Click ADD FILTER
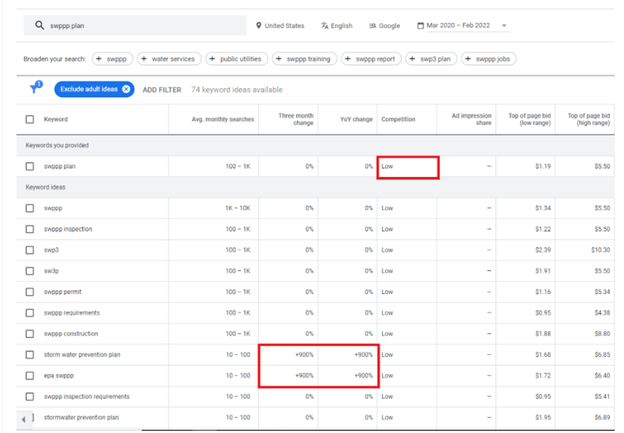The width and height of the screenshot is (624, 433). click(162, 90)
